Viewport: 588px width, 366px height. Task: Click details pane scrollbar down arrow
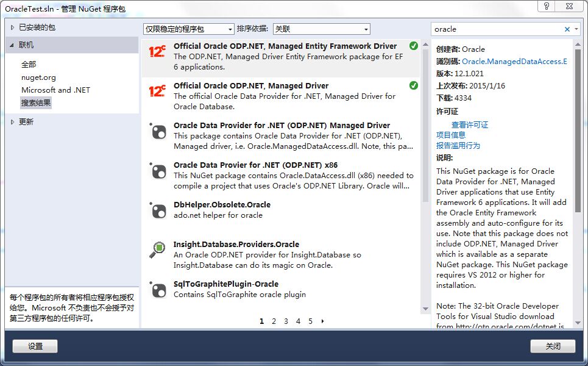coord(578,323)
